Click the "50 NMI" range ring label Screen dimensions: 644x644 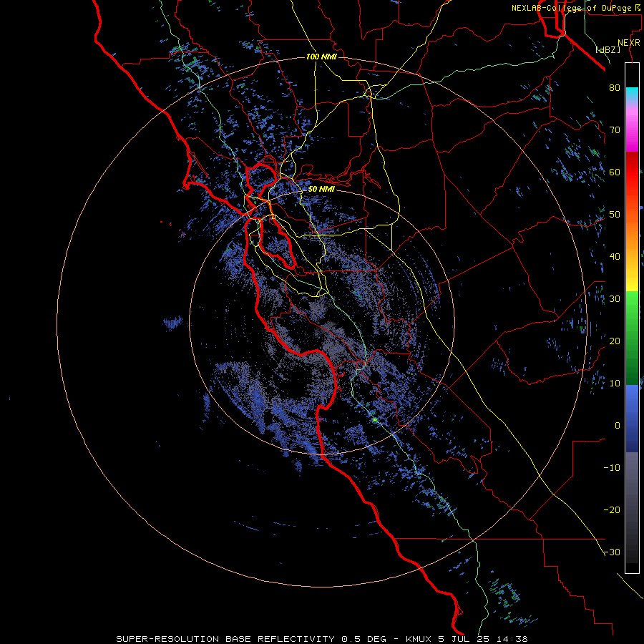tap(321, 189)
